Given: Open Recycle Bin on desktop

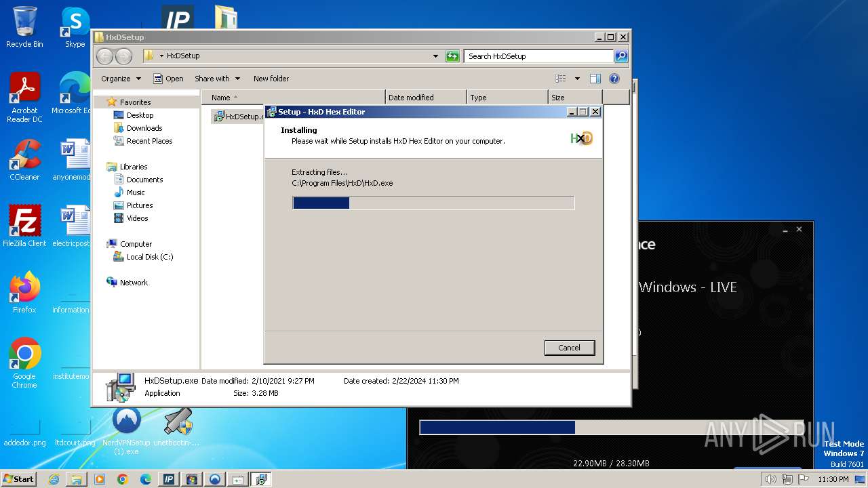Looking at the screenshot, I should 24,27.
